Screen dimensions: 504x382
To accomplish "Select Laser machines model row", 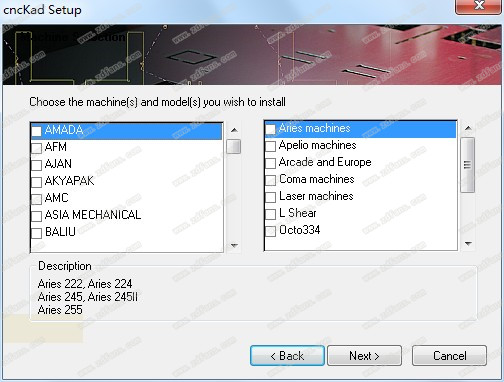I will pos(360,196).
